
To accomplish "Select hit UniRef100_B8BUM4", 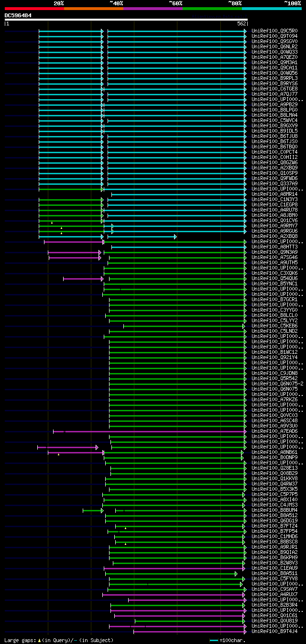I will [274, 510].
